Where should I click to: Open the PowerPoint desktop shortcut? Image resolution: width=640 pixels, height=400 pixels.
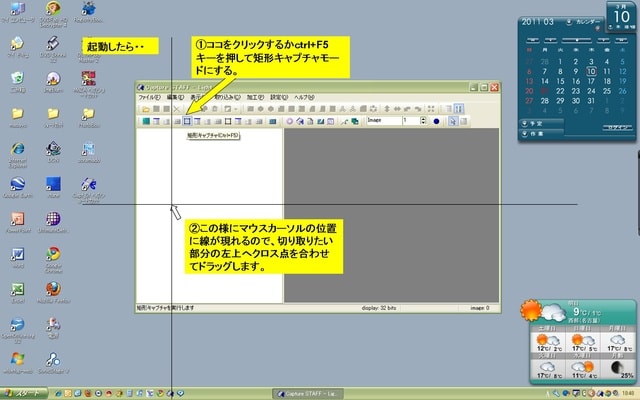[18, 222]
